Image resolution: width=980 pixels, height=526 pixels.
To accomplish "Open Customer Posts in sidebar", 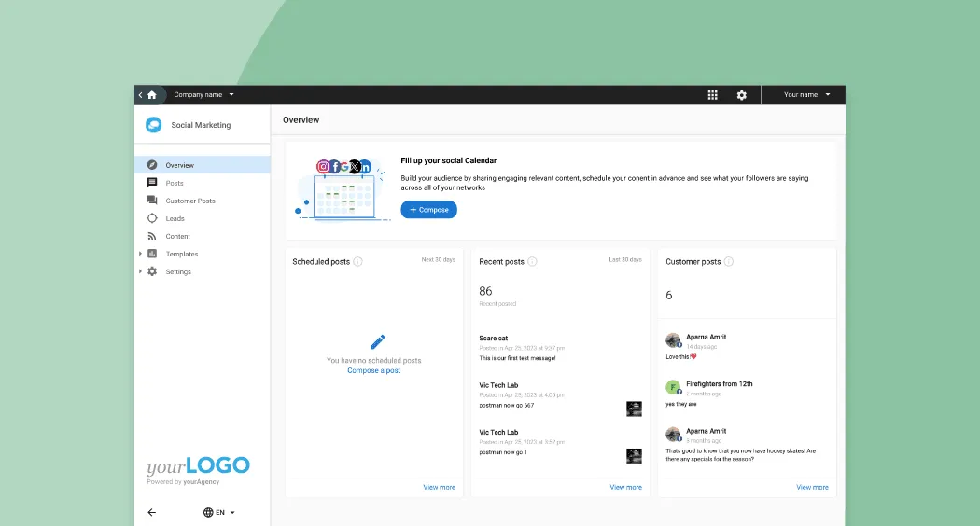I will (x=190, y=201).
